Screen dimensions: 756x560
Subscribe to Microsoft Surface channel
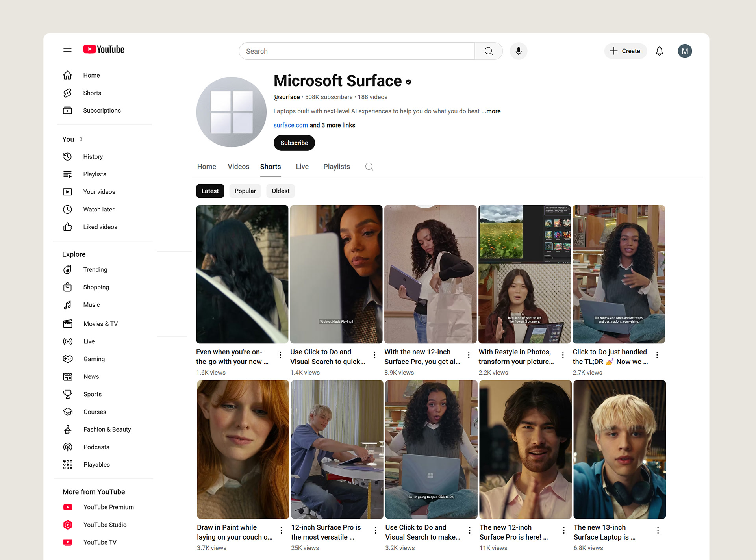294,143
